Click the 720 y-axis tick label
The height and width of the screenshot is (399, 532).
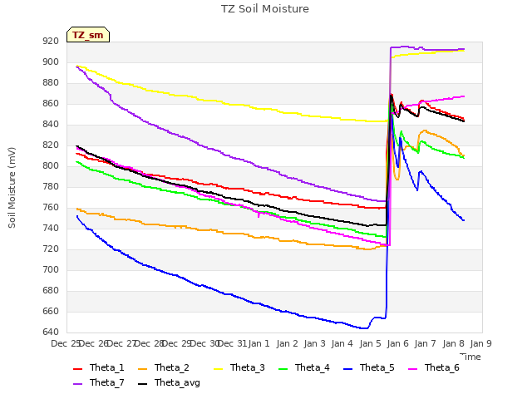(51, 249)
